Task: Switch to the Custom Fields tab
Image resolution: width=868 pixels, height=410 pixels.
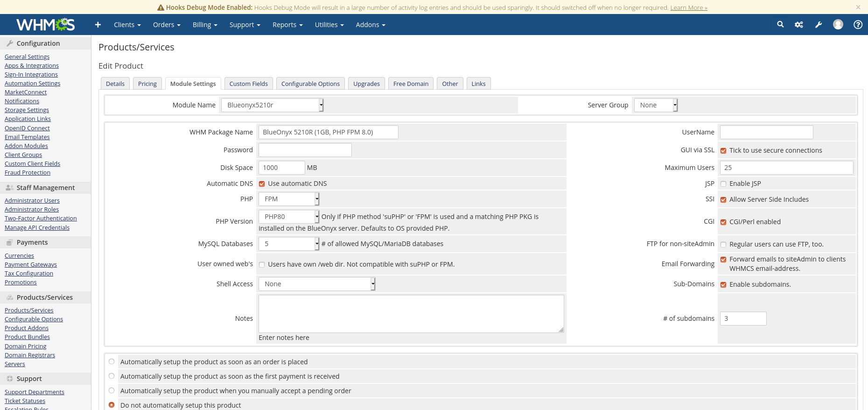Action: point(249,84)
